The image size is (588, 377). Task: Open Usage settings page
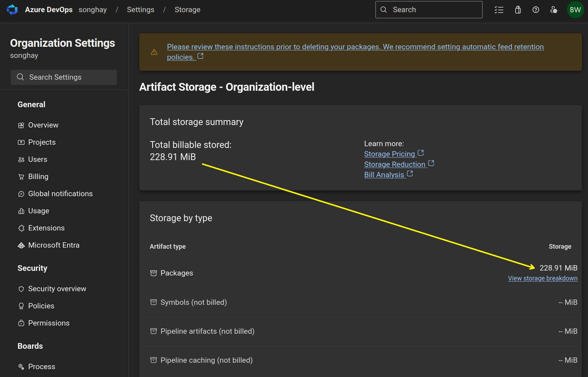39,211
